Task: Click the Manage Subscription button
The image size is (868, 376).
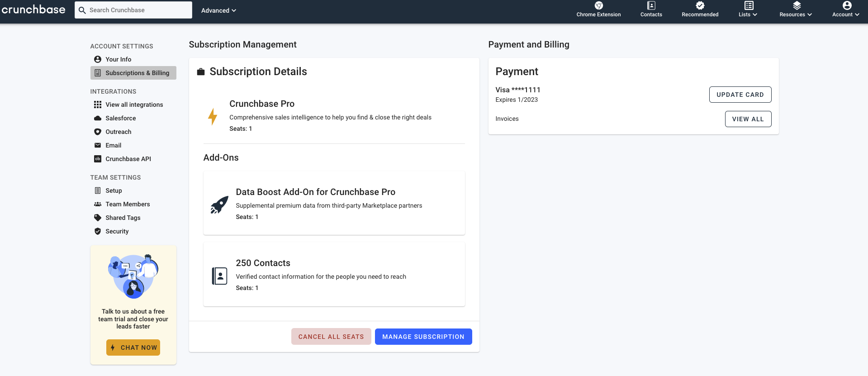Action: coord(423,337)
